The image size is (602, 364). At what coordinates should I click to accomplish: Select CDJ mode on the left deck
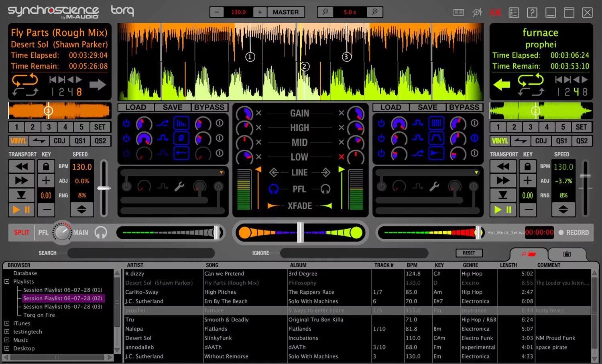coord(59,141)
